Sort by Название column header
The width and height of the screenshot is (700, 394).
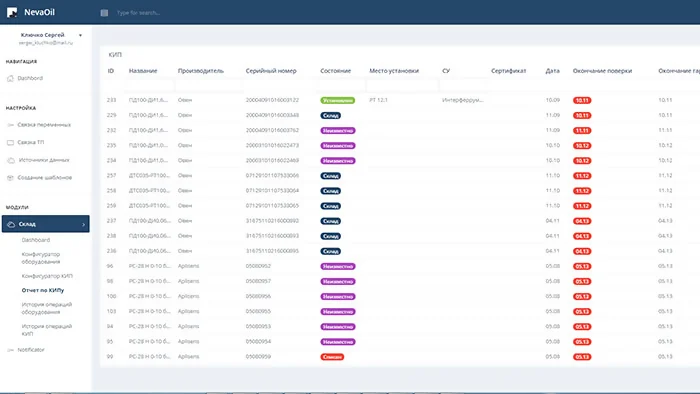click(x=143, y=71)
